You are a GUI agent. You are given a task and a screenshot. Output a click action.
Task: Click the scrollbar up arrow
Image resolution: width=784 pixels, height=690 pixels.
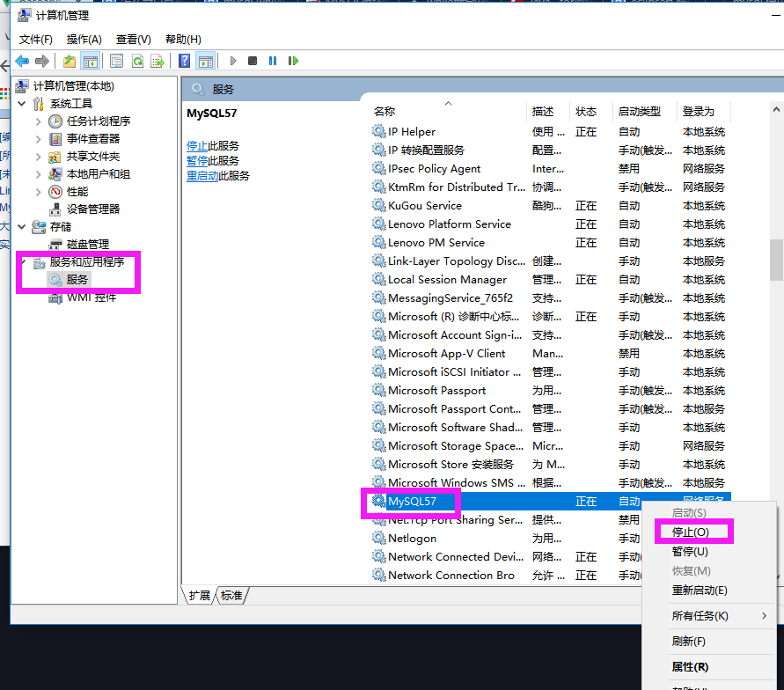pos(776,109)
